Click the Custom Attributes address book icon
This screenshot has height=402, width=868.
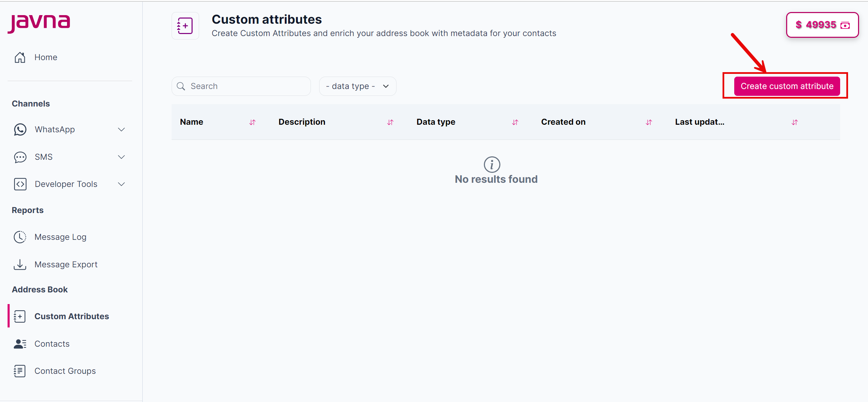click(20, 316)
